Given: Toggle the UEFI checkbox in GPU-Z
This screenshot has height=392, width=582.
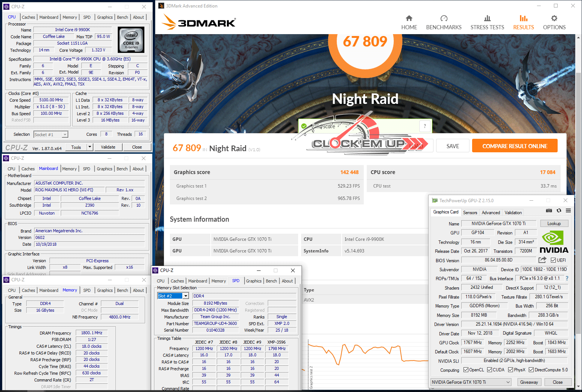Looking at the screenshot, I should point(553,260).
